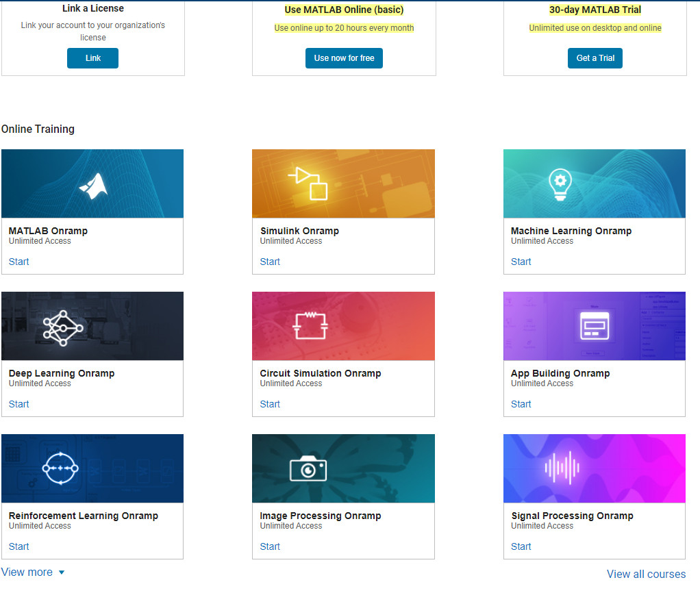Screen dimensions: 700x593
Task: Start the Simulink Onramp course
Action: click(270, 262)
